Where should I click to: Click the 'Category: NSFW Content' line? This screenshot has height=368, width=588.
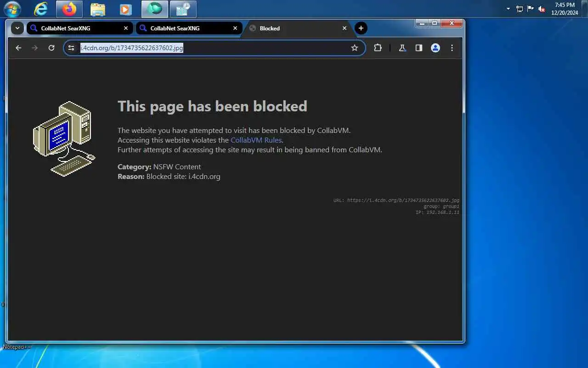tap(159, 167)
